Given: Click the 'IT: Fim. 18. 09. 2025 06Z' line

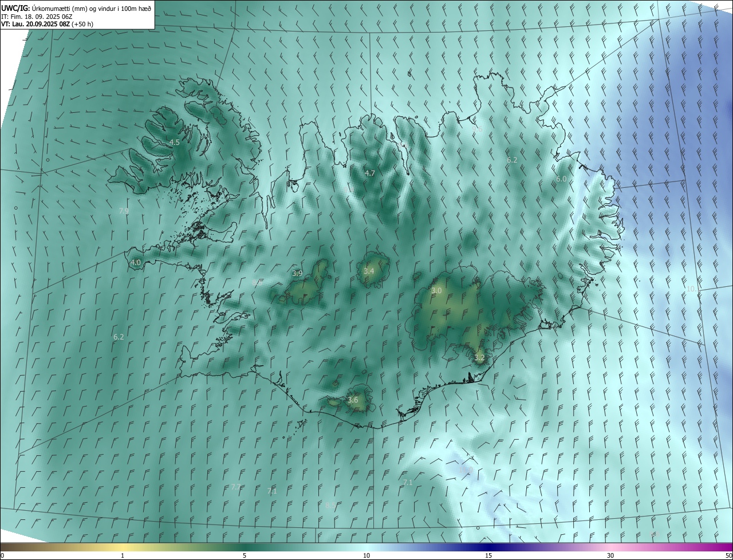Looking at the screenshot, I should point(37,16).
